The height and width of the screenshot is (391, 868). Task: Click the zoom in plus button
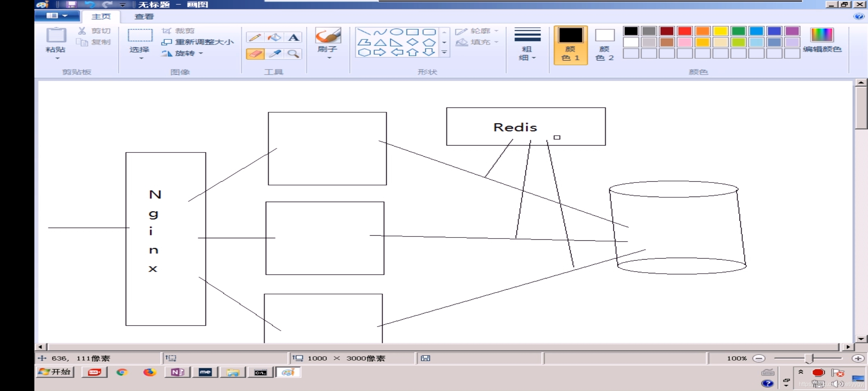point(858,358)
